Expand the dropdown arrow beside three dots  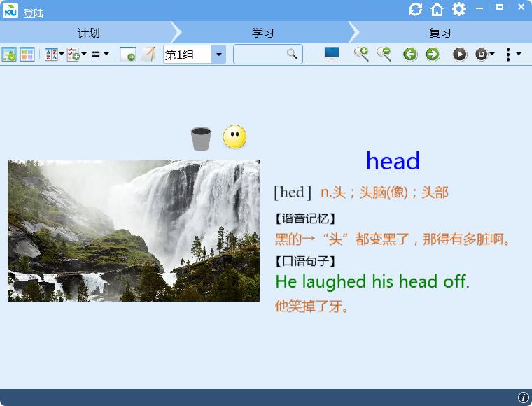pos(519,54)
